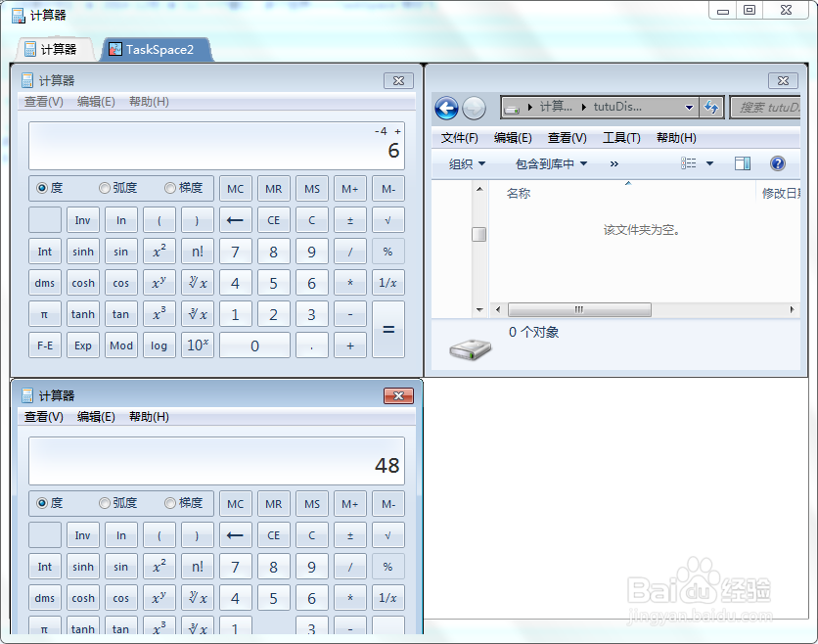Click the x squared key in top calculator

tap(159, 252)
